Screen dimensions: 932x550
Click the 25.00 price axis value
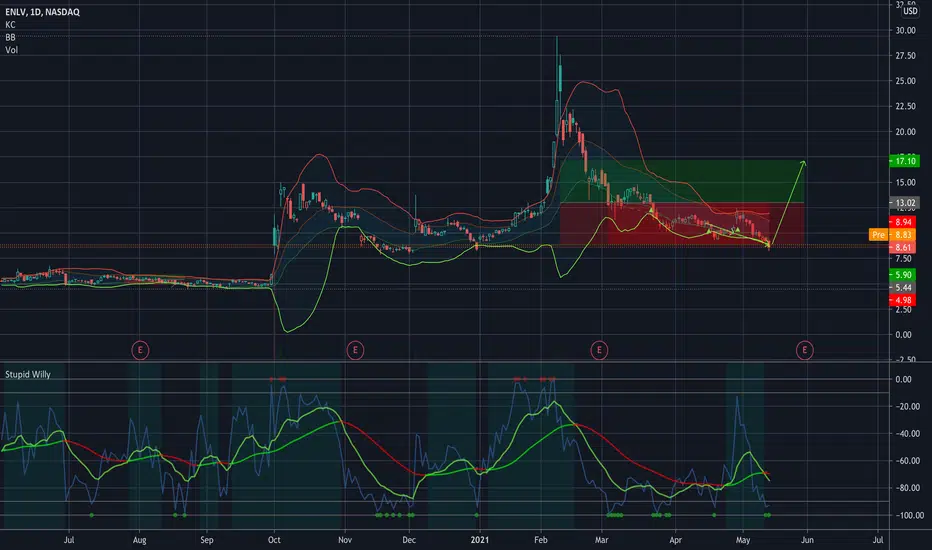pos(906,81)
